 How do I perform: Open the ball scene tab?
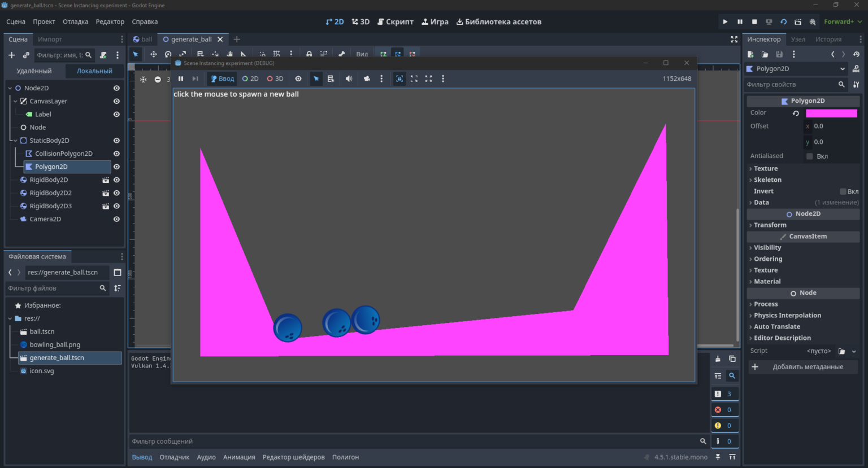point(142,39)
